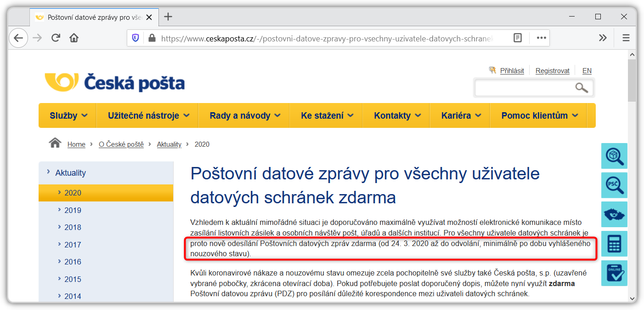644x310 pixels.
Task: Click the Přihlásit login link
Action: click(512, 71)
